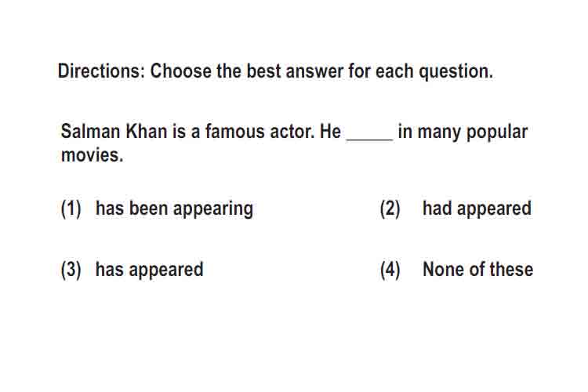Click the word "Choose" in the directions

point(181,71)
